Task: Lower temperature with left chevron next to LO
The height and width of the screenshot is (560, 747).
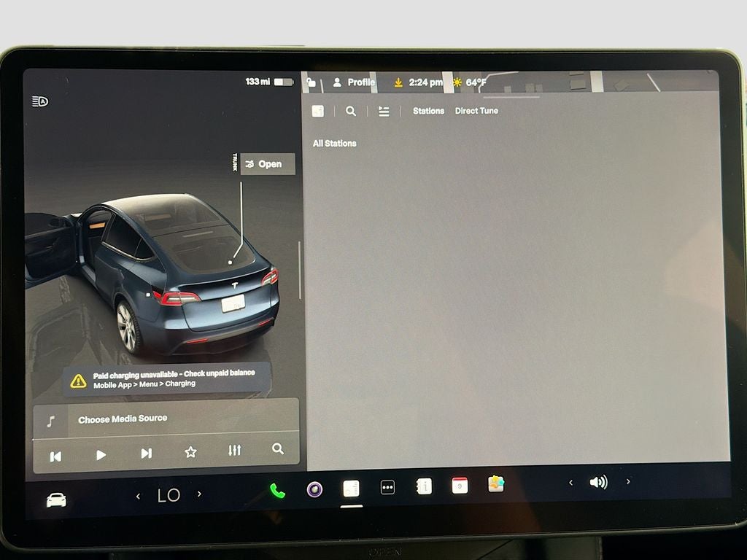Action: 139,494
